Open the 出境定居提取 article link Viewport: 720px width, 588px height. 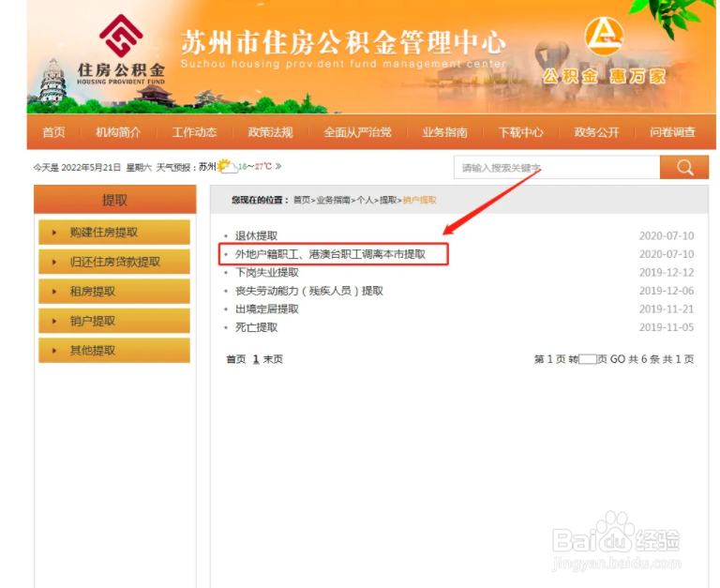pyautogui.click(x=267, y=309)
